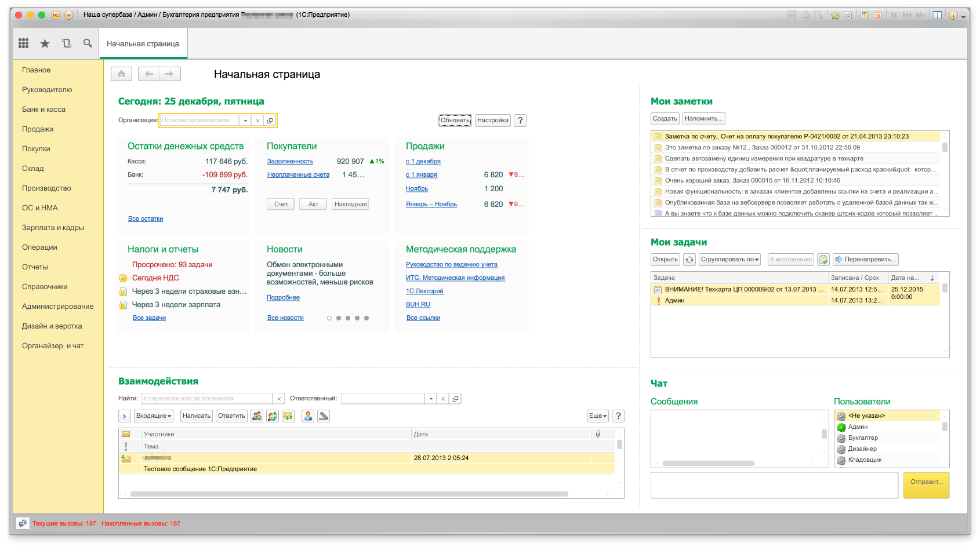
Task: Click the blue person icon in Взаимодействия
Action: click(x=308, y=416)
